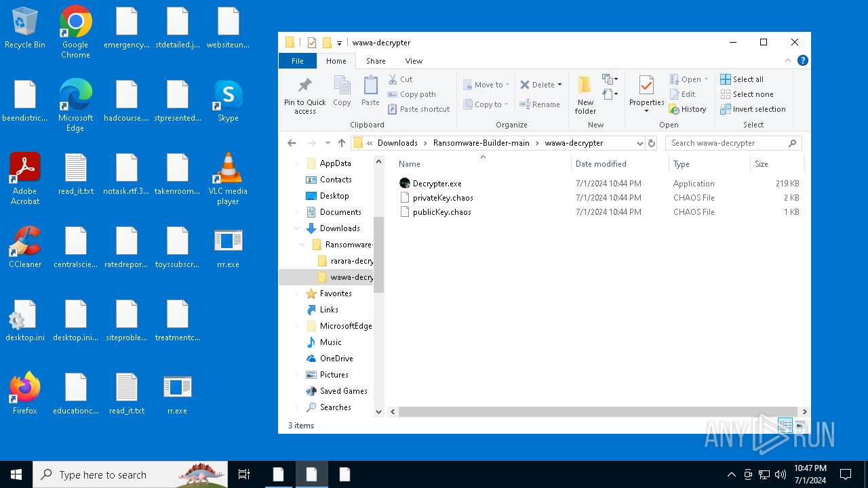
Task: Click Invert selection in ribbon
Action: 753,109
